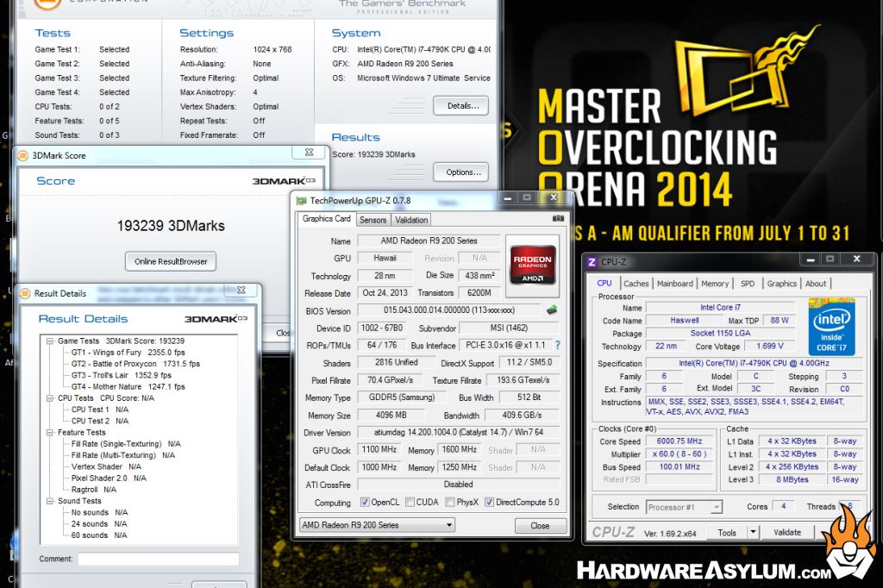Open the Tools dropdown arrow in CPU-Z
Image resolution: width=883 pixels, height=588 pixels.
point(753,533)
